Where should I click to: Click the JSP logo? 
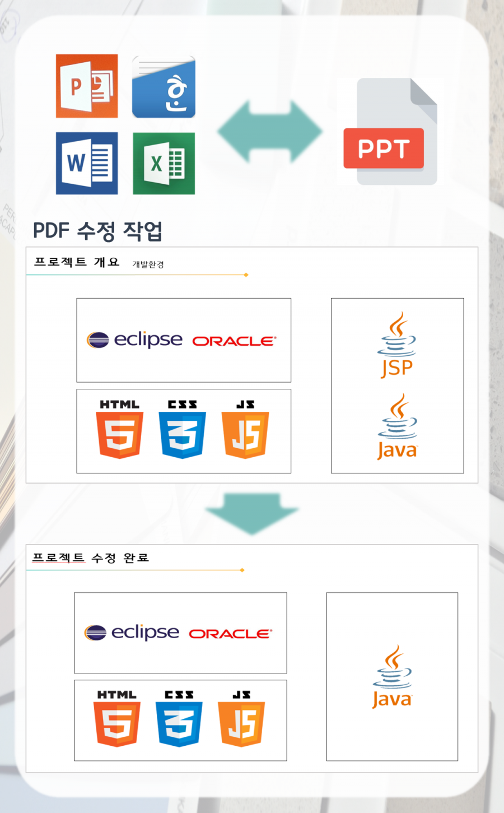396,345
